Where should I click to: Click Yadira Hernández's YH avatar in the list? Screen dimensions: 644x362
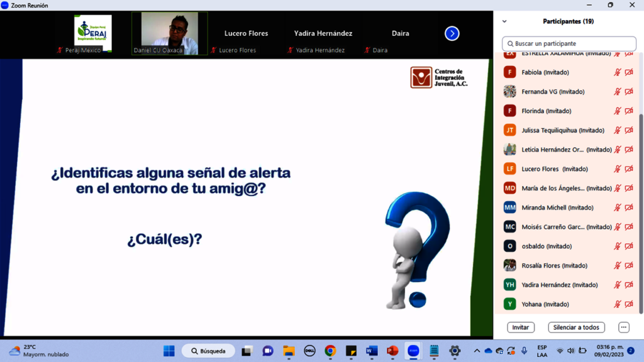click(x=509, y=285)
